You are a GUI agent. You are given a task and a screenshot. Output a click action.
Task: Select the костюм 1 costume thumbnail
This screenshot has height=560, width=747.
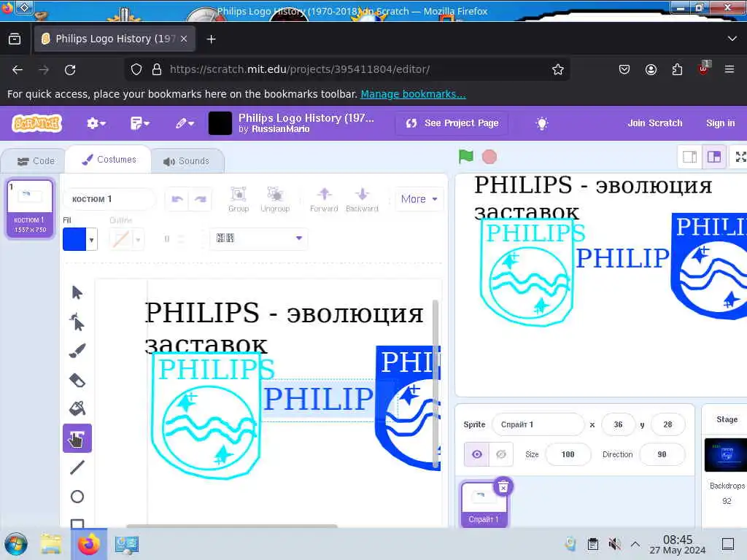click(x=30, y=208)
